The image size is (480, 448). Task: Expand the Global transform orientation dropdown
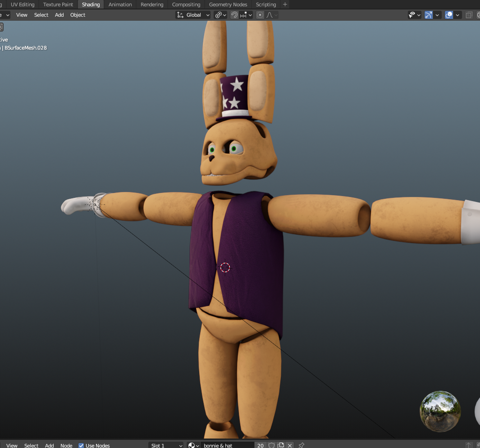[193, 15]
